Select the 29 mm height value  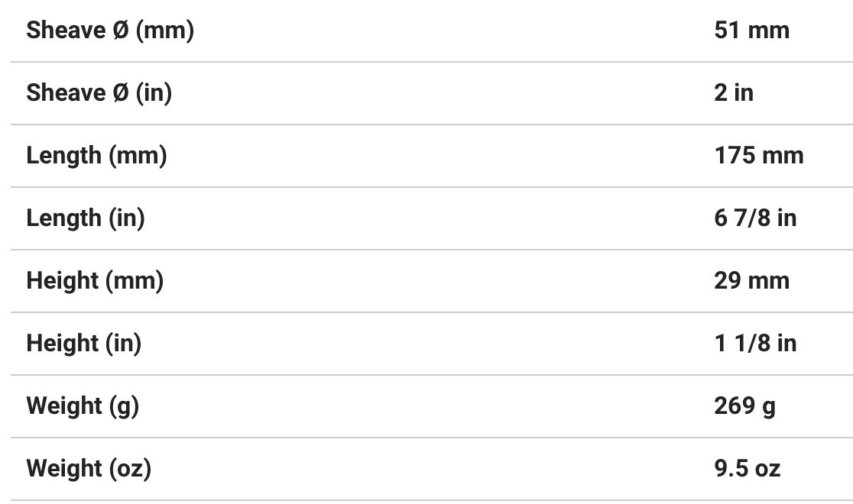[751, 281]
